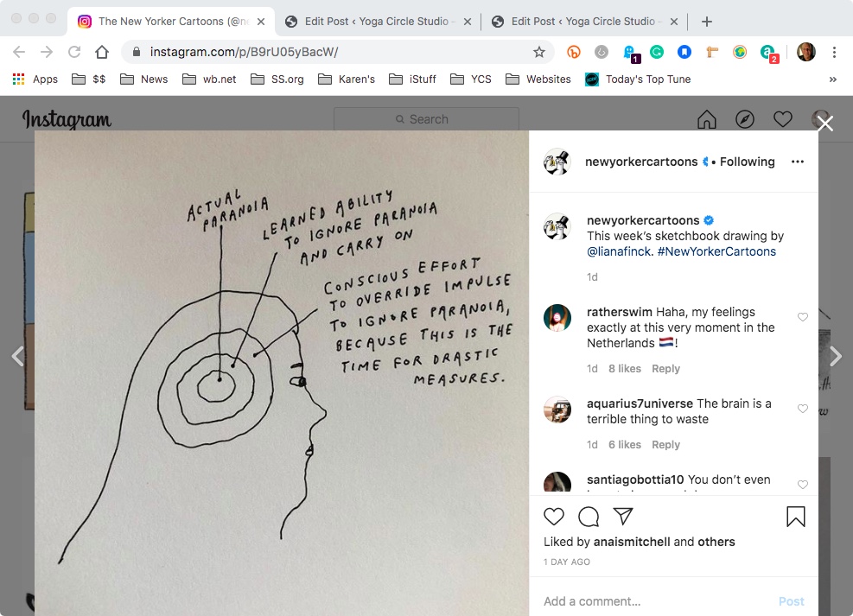Screen dimensions: 853x616
Task: Click the Post comment button
Action: [x=791, y=601]
